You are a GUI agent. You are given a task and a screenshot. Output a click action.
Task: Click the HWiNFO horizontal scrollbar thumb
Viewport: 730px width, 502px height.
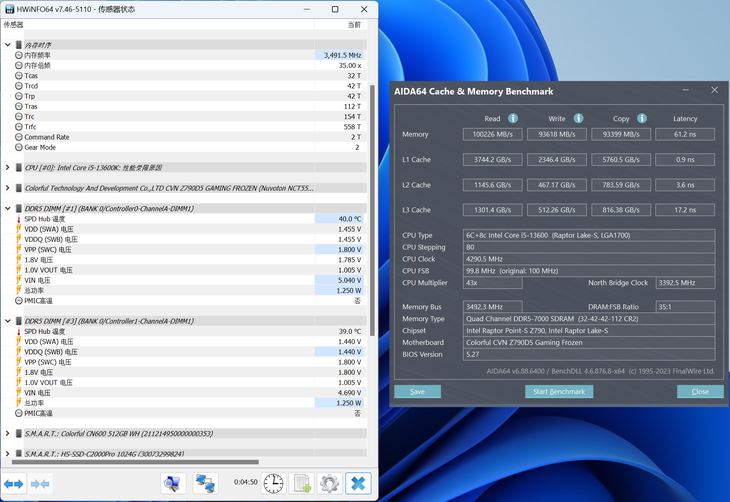[135, 462]
